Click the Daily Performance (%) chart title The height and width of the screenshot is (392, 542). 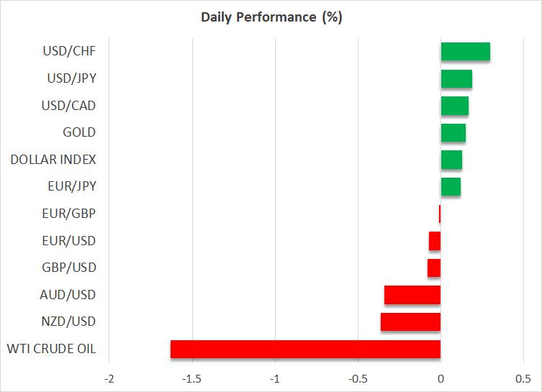271,17
